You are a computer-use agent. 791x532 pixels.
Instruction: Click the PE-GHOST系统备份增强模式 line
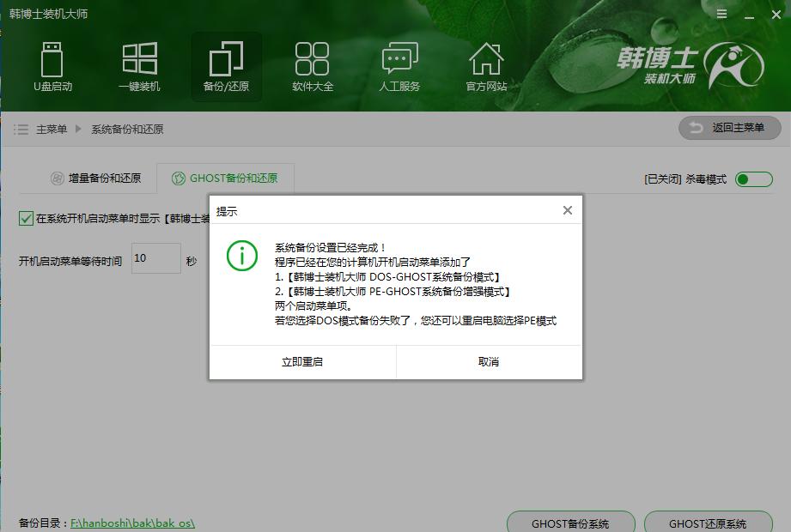tap(392, 292)
